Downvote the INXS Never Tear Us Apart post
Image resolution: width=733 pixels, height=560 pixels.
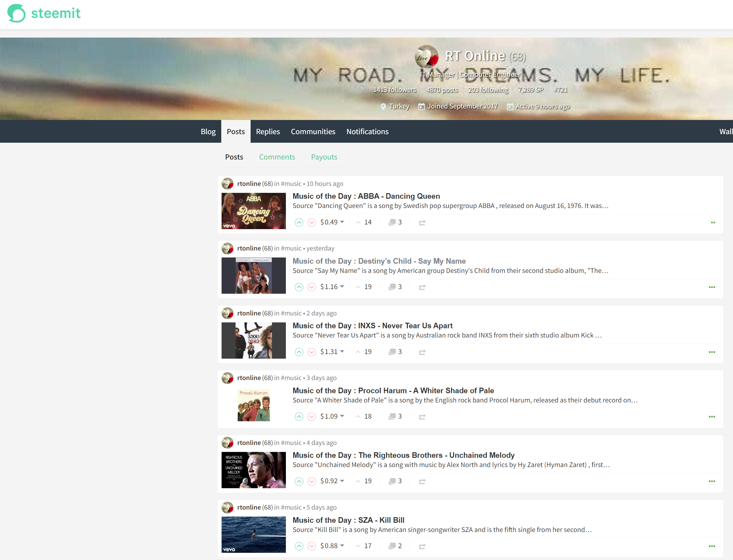(x=312, y=352)
